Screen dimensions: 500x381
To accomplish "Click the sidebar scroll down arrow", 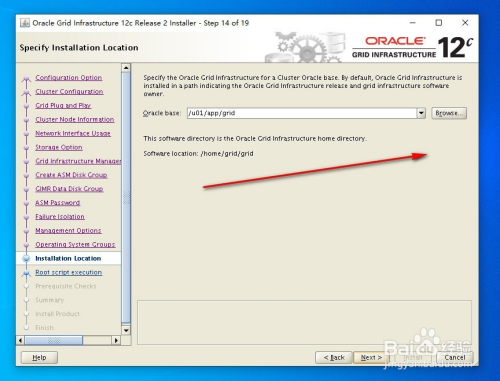I will (126, 330).
